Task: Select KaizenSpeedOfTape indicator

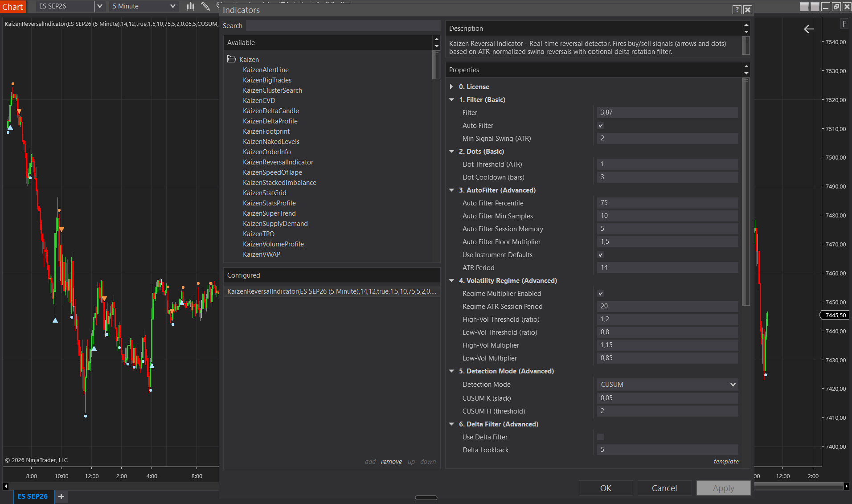Action: click(x=272, y=172)
